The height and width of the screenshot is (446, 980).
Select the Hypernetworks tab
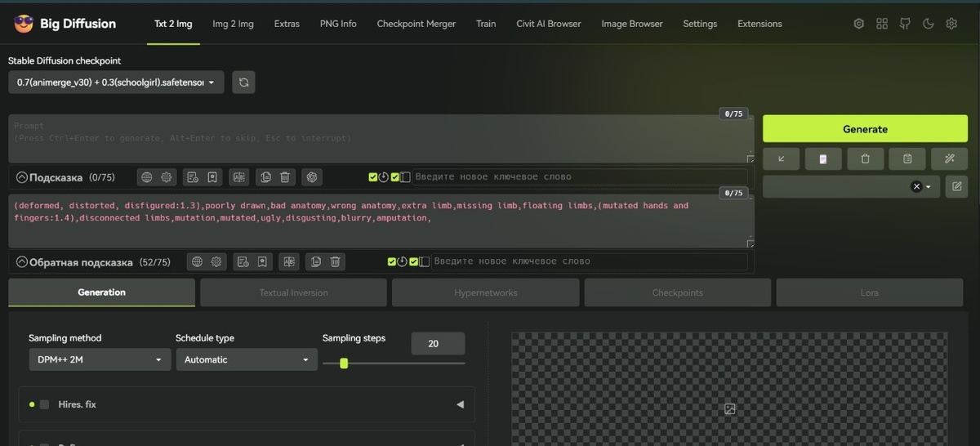pos(486,292)
